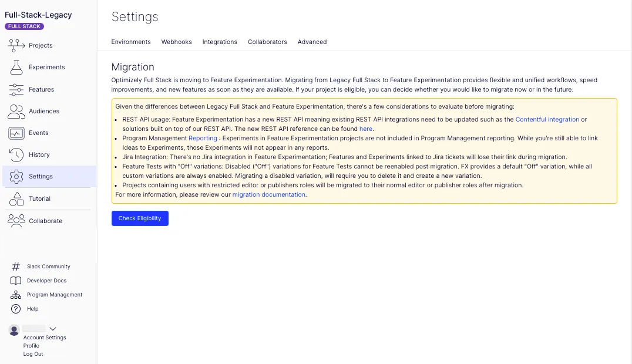
Task: Click the Features sliders icon
Action: coord(16,89)
